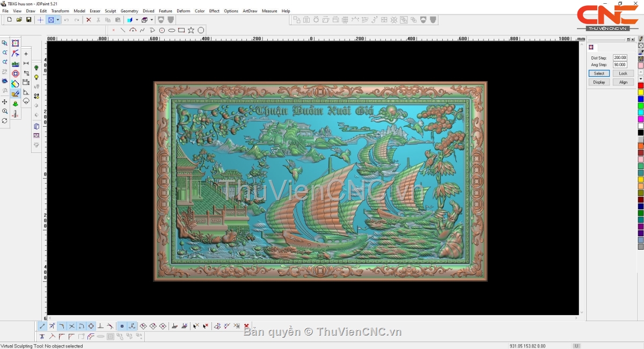The image size is (644, 349).
Task: Save the drawing with floppy disk icon
Action: [x=29, y=20]
